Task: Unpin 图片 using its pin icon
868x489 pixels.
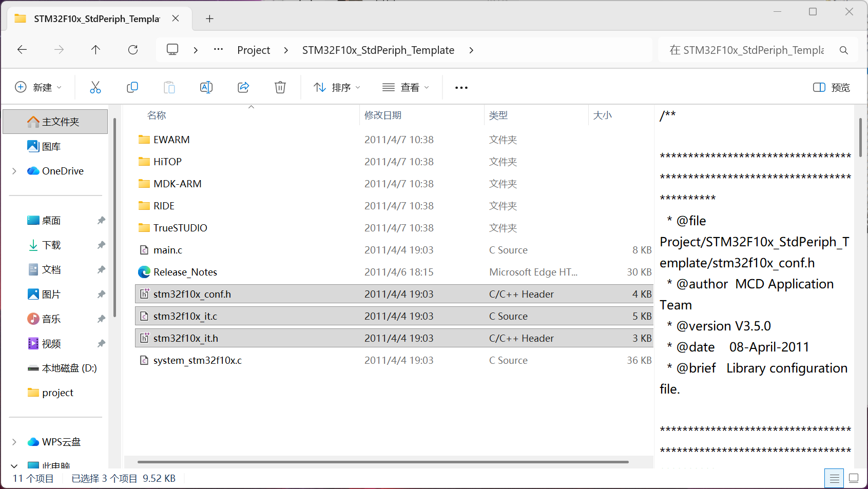Action: (101, 294)
